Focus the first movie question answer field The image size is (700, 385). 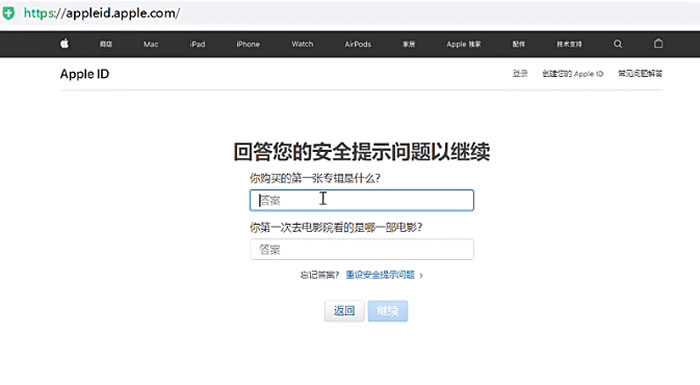click(362, 249)
